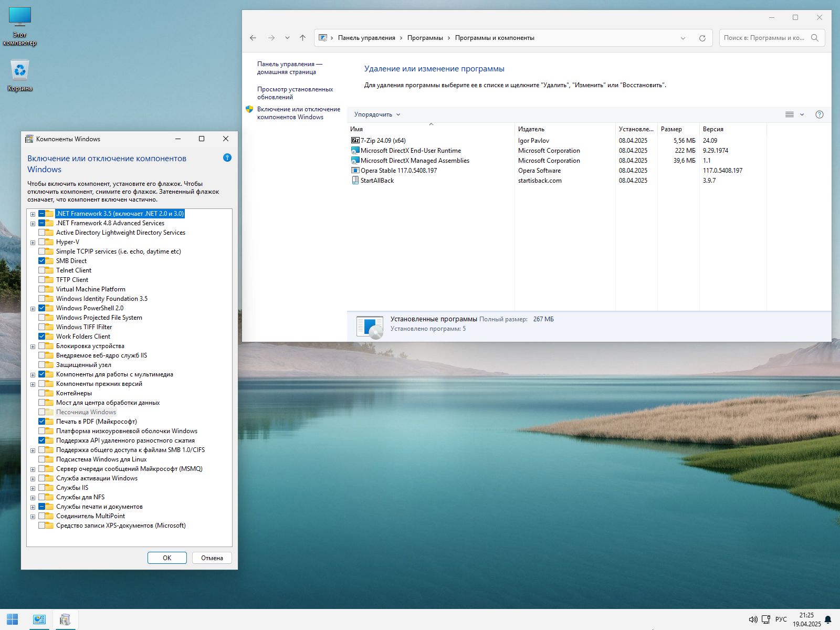840x630 pixels.
Task: Open This Computer desktop icon
Action: click(x=20, y=26)
